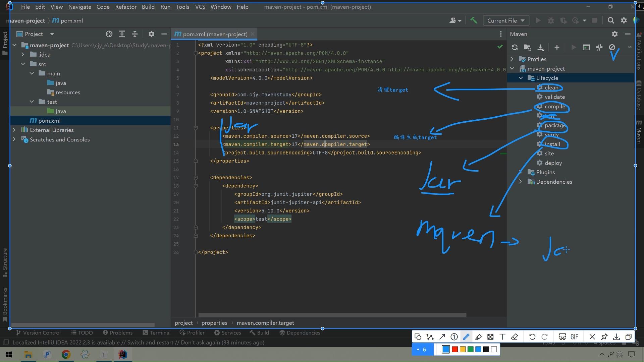The image size is (644, 362).
Task: Open the Services tool window button
Action: (x=227, y=333)
